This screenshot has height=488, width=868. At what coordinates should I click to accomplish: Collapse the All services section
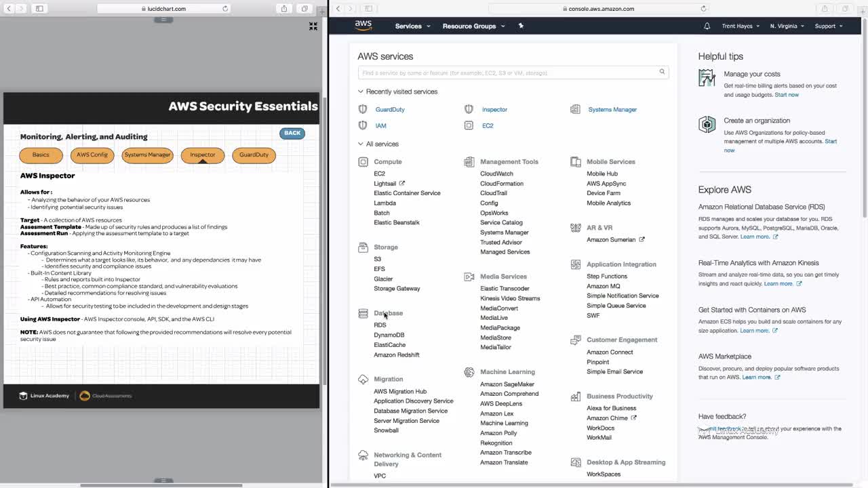click(x=361, y=144)
